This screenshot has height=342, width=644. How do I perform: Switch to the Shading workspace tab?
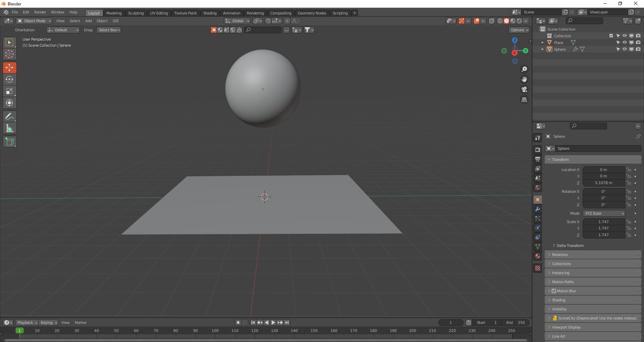210,13
